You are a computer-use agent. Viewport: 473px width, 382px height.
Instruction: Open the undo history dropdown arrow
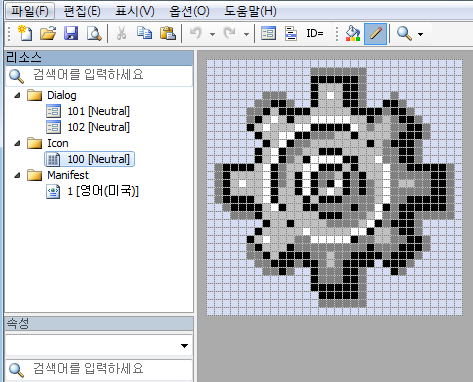[x=212, y=34]
